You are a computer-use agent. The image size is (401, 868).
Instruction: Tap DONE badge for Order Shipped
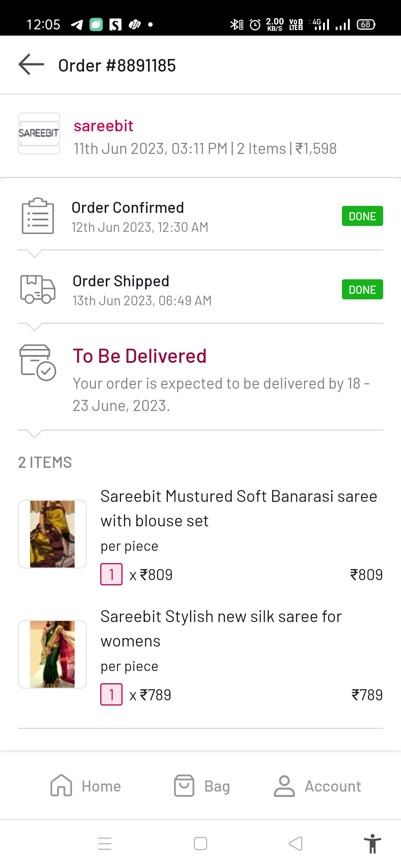tap(362, 289)
